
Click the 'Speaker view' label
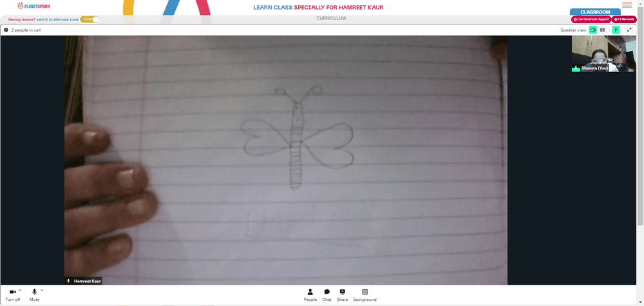tap(573, 30)
